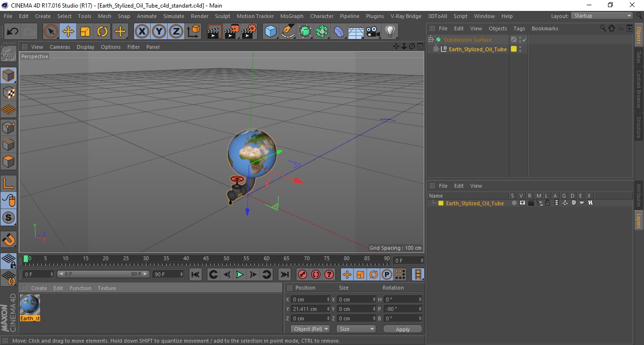Toggle the Viewport Solo S icon
The image size is (644, 345).
click(x=9, y=218)
